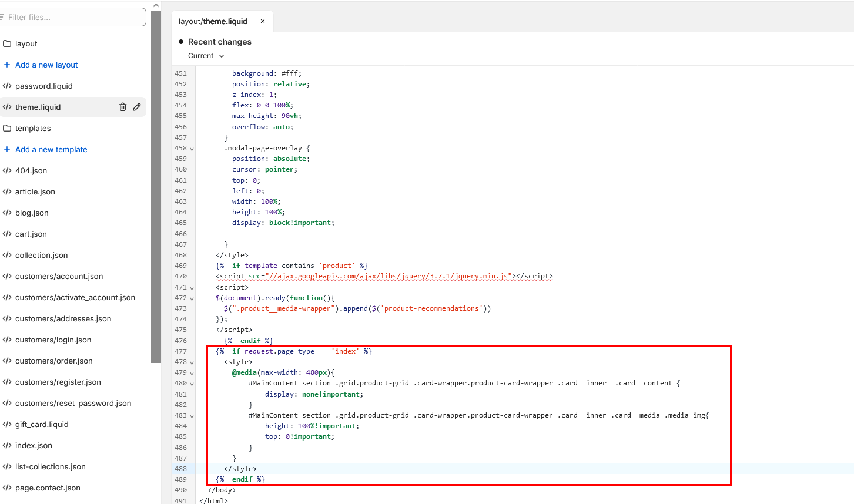Click the closing </body> tag on line 490
854x504 pixels.
click(x=222, y=490)
